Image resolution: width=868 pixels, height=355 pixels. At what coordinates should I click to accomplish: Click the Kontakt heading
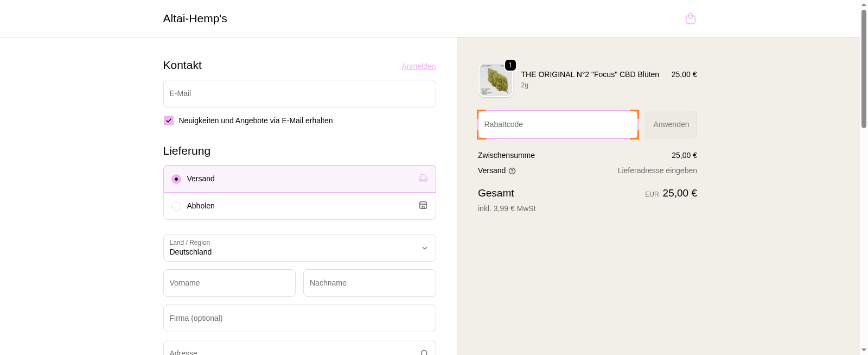[182, 65]
